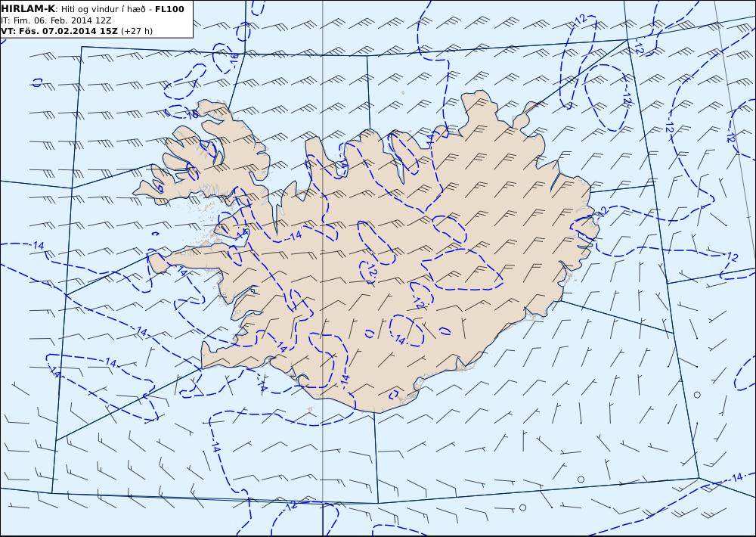Click the 14 contour label in bottom-right corner
The image size is (756, 537).
(736, 478)
